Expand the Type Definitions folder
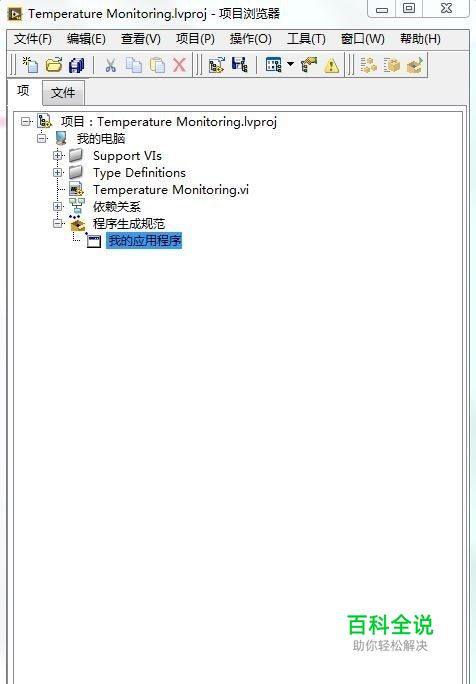 (58, 173)
